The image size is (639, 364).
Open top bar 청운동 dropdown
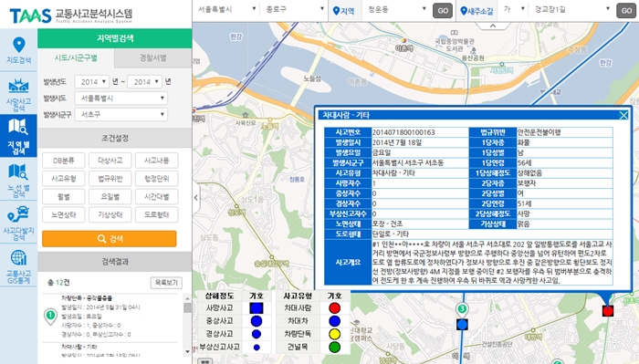396,9
